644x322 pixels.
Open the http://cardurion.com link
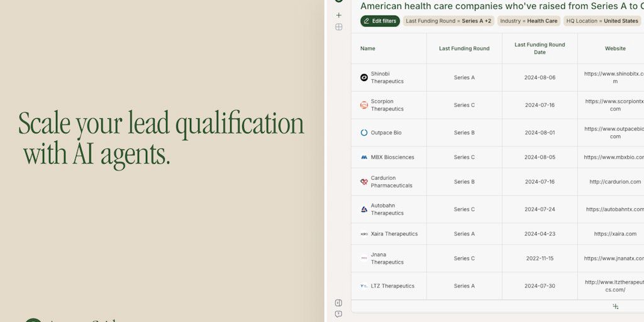[x=615, y=182]
